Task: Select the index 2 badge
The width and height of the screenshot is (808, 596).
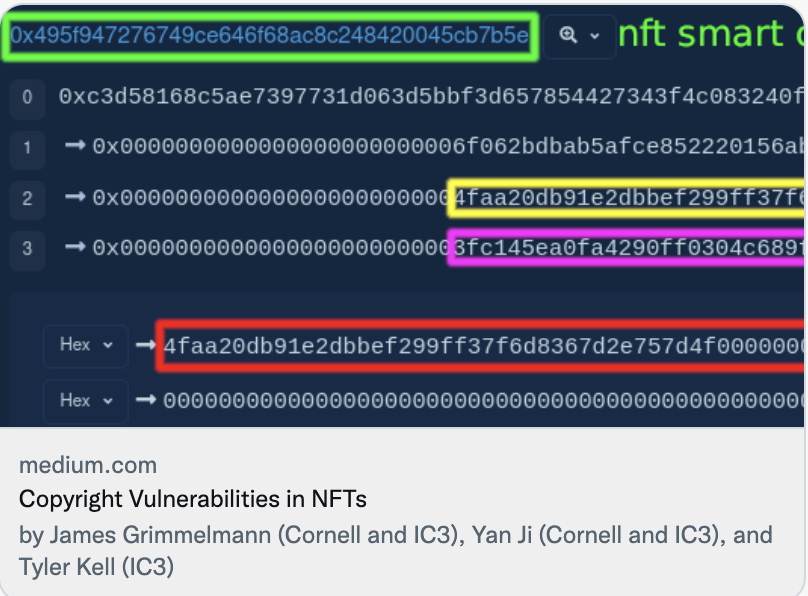Action: click(27, 198)
